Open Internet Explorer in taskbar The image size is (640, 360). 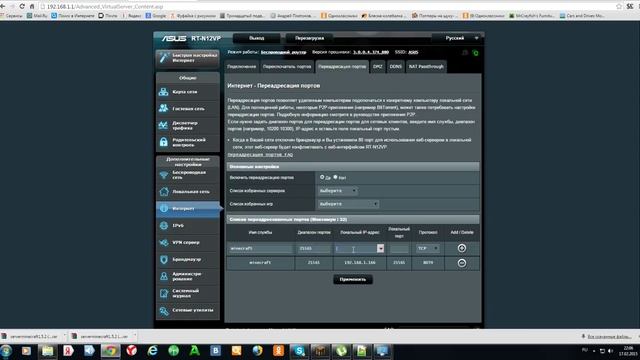[153, 351]
